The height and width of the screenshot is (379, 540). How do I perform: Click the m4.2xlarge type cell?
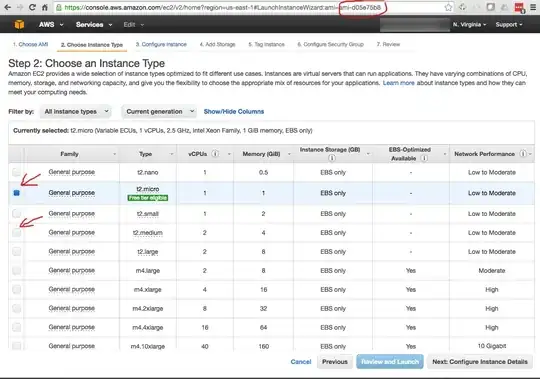click(x=148, y=308)
